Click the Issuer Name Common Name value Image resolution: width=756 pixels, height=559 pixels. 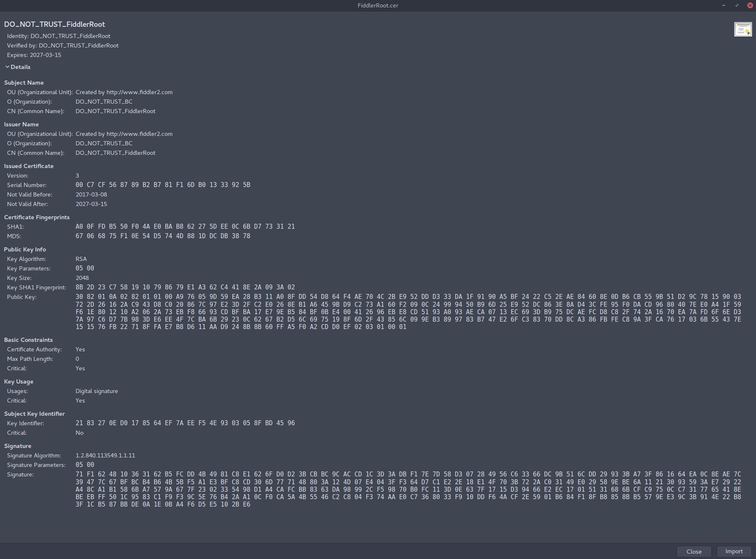(x=116, y=153)
